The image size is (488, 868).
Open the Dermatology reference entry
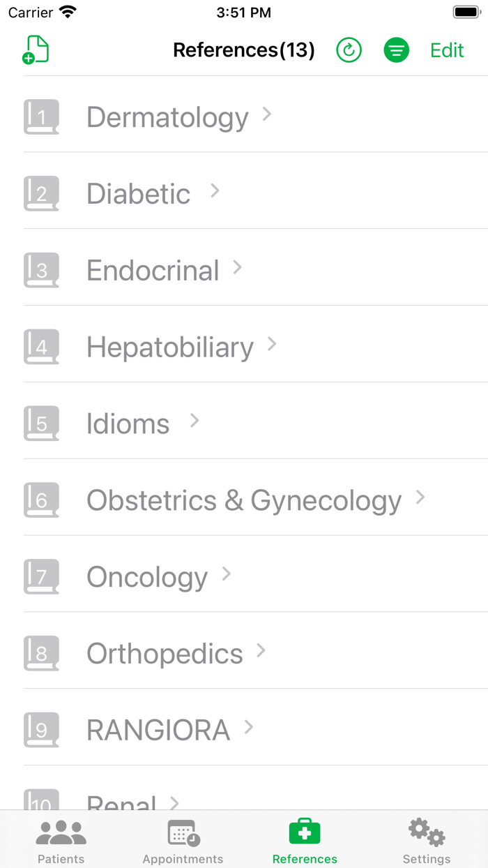pyautogui.click(x=167, y=117)
